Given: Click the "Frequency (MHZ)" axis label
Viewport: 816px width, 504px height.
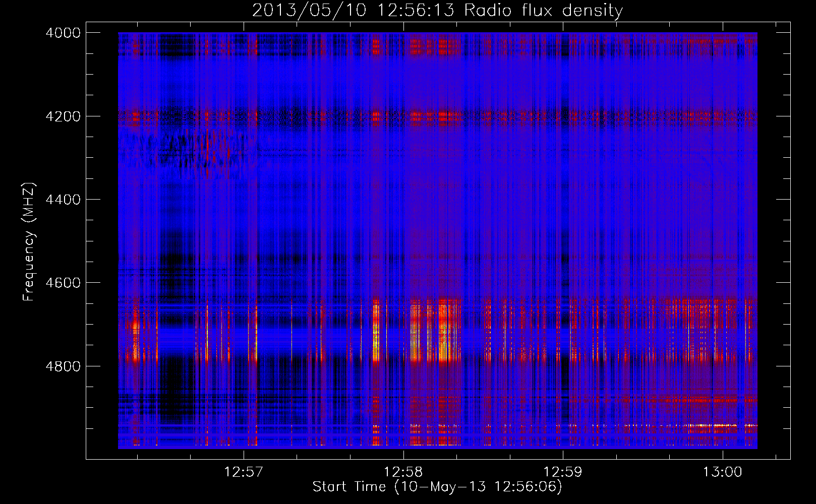Looking at the screenshot, I should [x=29, y=242].
